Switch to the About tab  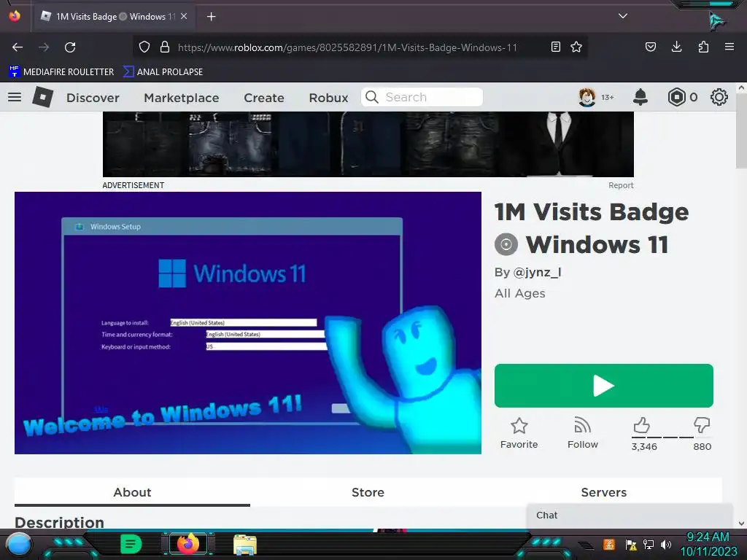pos(132,492)
